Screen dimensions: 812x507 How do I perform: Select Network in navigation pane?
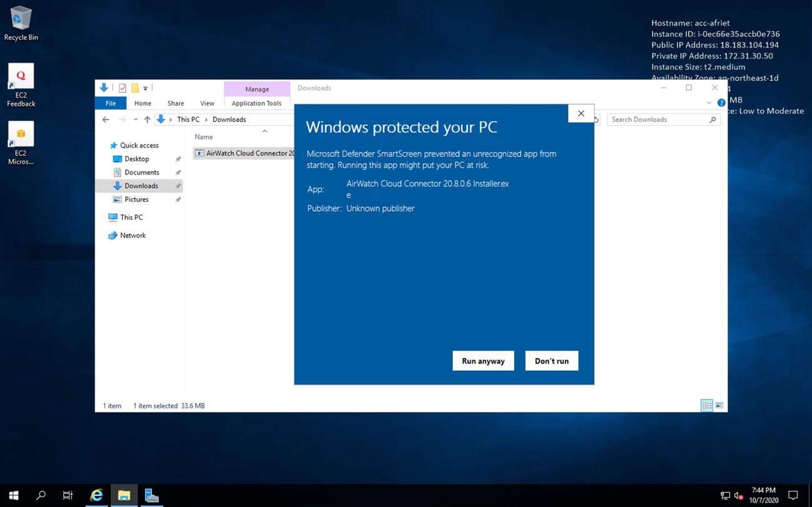pos(133,235)
